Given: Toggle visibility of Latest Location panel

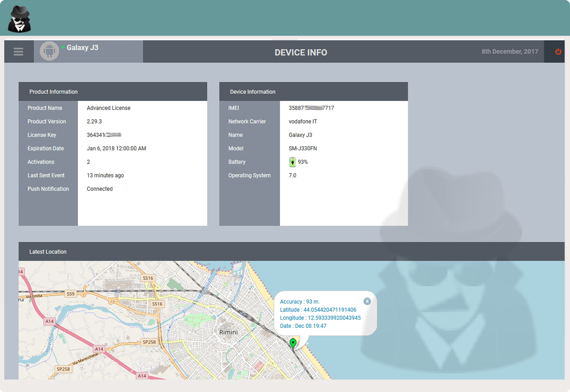Looking at the screenshot, I should tap(48, 252).
